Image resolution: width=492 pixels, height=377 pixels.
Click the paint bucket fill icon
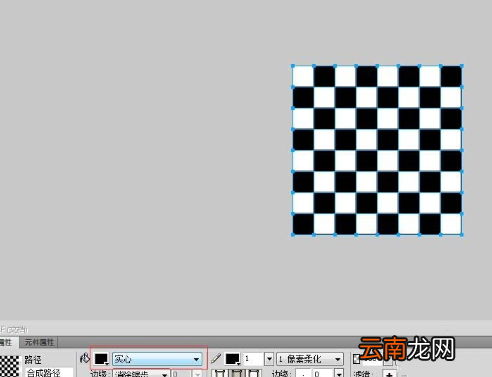point(85,359)
